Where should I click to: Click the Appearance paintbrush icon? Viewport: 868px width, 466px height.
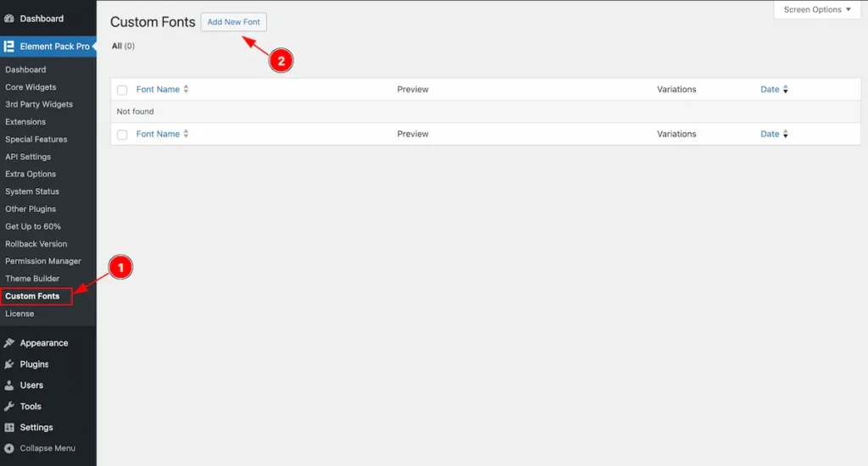(9, 343)
